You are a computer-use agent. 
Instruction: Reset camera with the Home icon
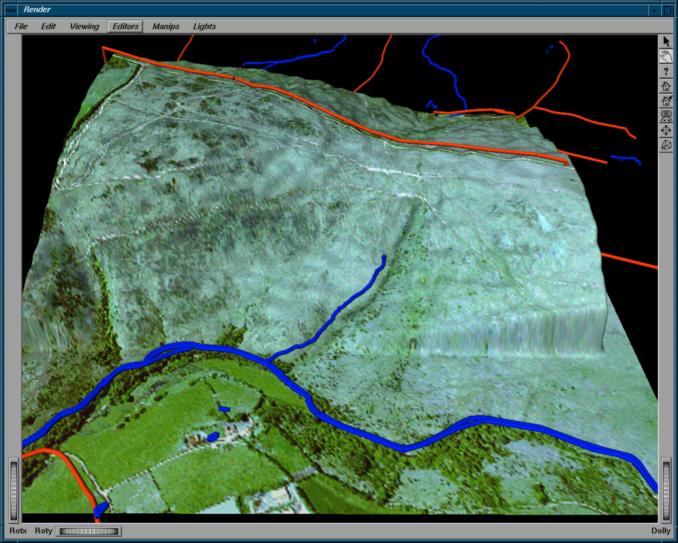(x=666, y=87)
